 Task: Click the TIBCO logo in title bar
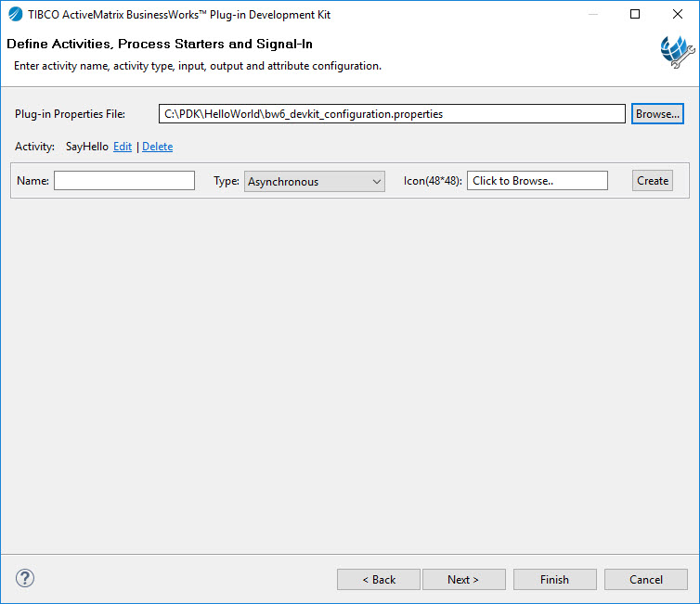[x=15, y=14]
